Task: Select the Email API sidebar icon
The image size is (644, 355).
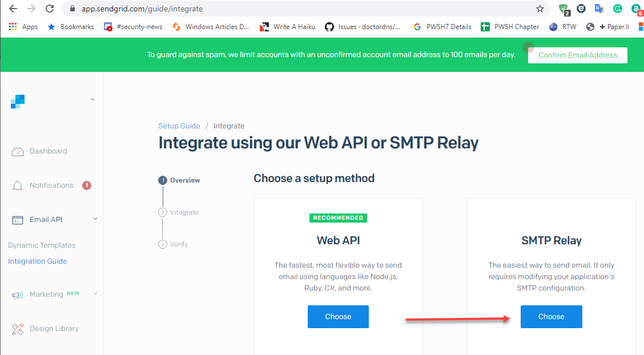Action: (x=18, y=219)
